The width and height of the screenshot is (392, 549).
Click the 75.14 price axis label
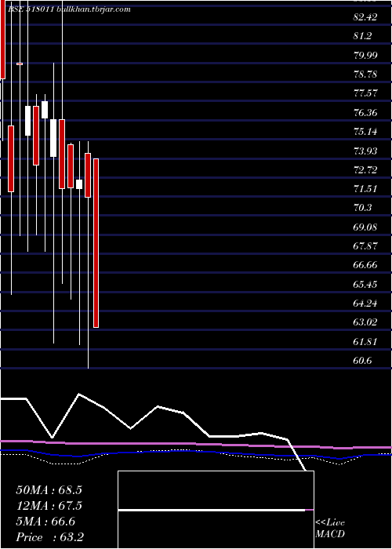pos(365,131)
